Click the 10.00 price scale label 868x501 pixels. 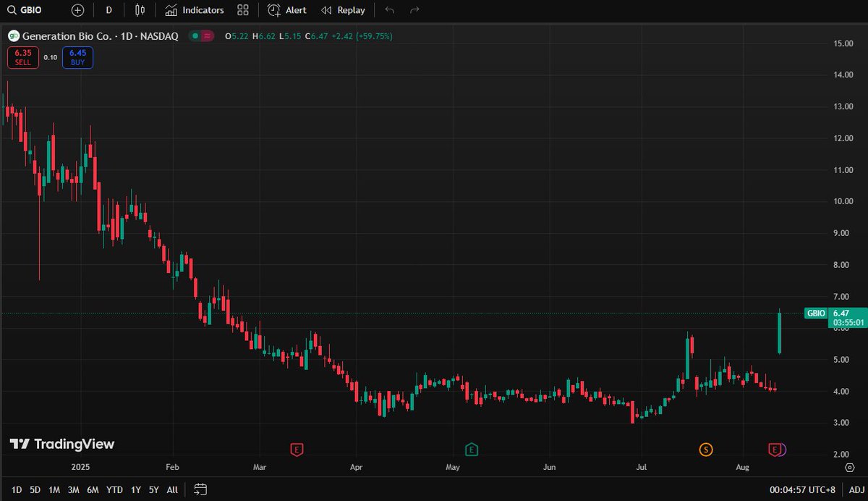tap(843, 201)
